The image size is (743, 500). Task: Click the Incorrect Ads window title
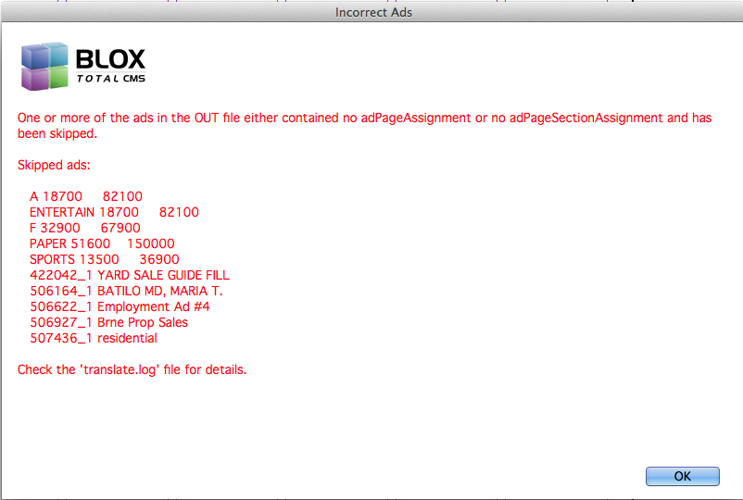click(x=371, y=12)
